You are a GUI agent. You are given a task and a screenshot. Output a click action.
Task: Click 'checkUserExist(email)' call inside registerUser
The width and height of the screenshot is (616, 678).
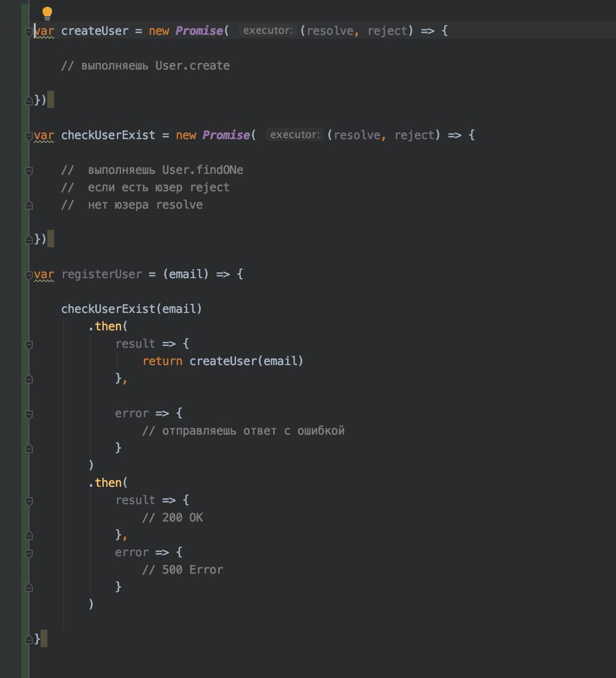click(x=132, y=309)
